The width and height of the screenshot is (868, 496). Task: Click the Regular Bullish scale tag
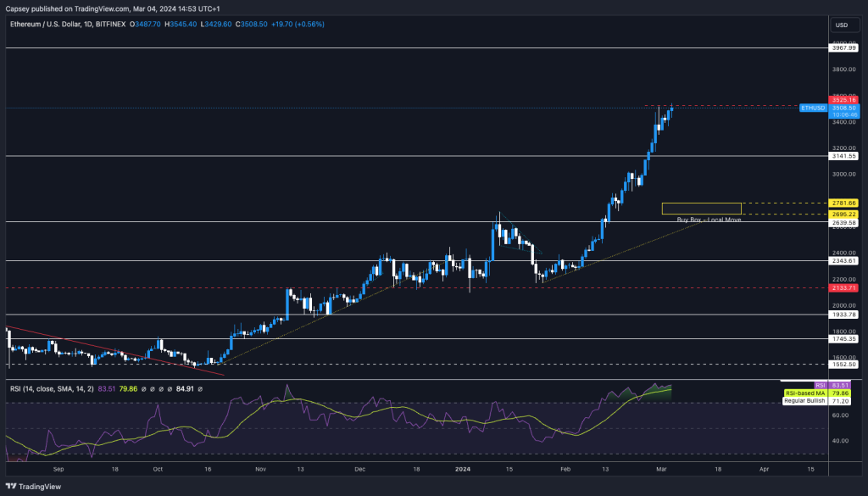805,401
